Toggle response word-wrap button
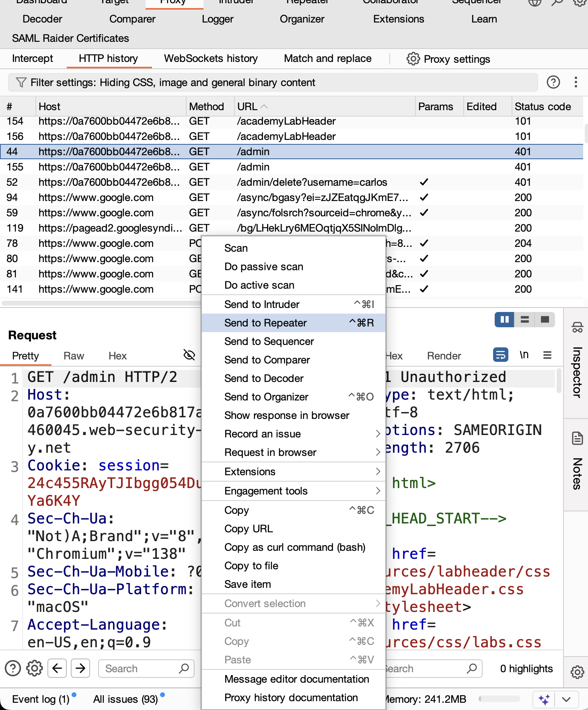This screenshot has width=588, height=710. point(500,355)
